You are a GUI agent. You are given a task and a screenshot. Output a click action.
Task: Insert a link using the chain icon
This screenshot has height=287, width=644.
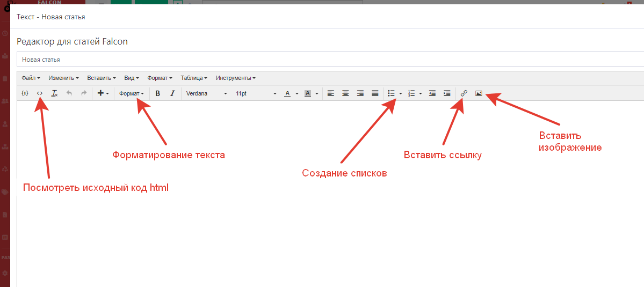464,93
